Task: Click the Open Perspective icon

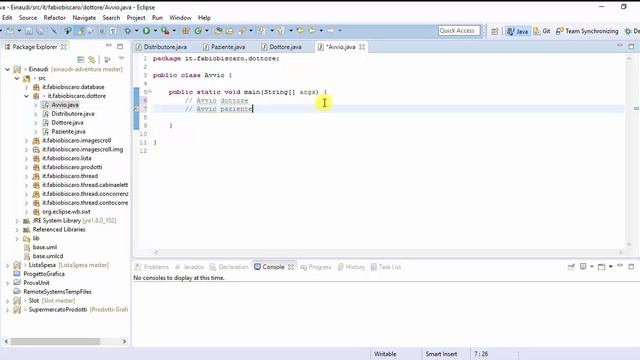Action: (x=495, y=31)
